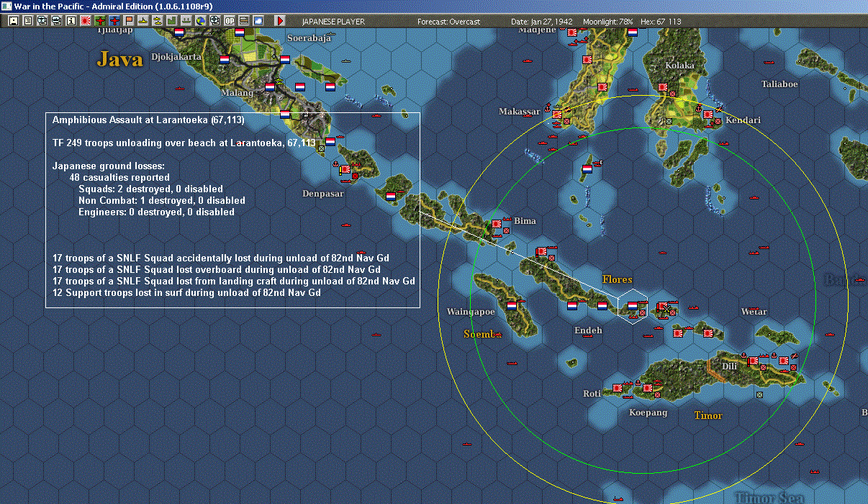The height and width of the screenshot is (504, 868).
Task: Click the double yellow ships toolbar icon
Action: click(157, 21)
